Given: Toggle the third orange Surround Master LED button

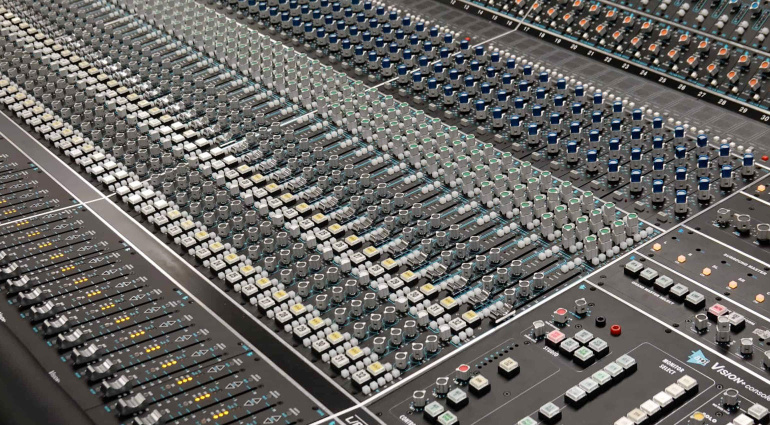Looking at the screenshot, I should [x=707, y=272].
